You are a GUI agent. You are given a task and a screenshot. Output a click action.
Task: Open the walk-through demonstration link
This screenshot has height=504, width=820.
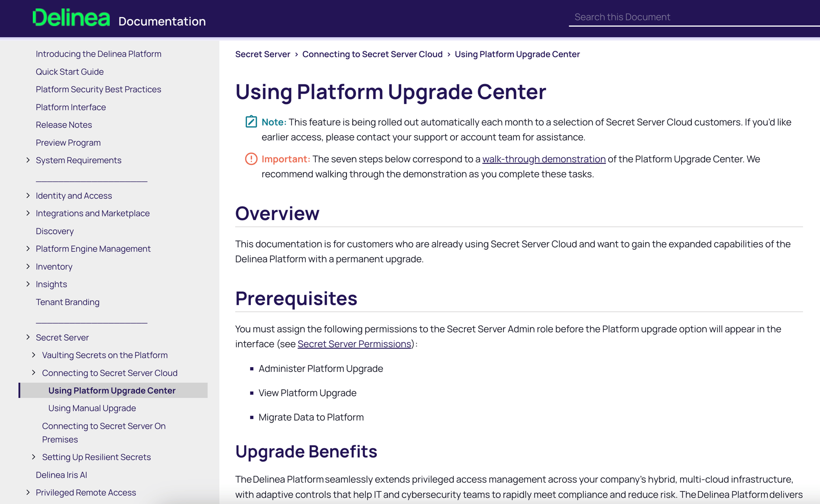pyautogui.click(x=544, y=159)
